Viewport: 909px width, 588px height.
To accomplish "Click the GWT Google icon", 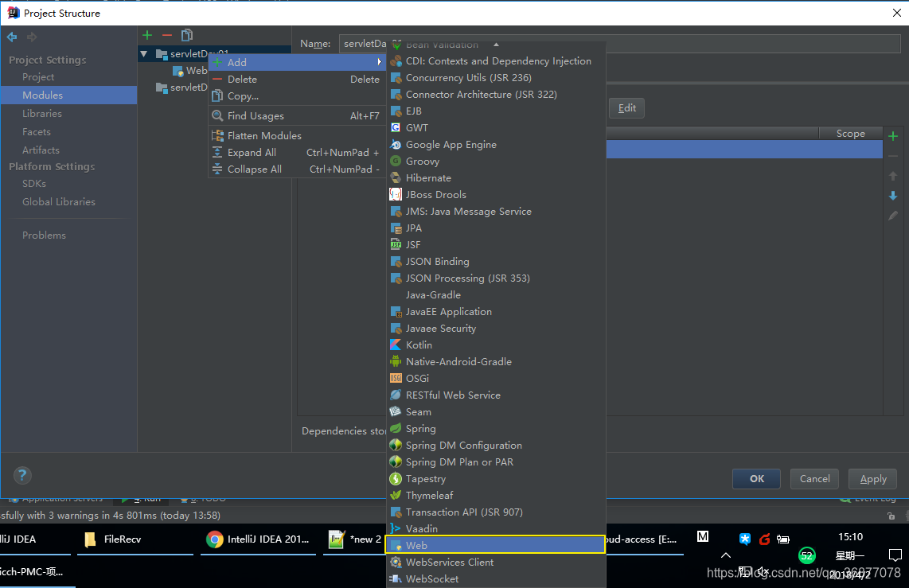I will (x=396, y=127).
